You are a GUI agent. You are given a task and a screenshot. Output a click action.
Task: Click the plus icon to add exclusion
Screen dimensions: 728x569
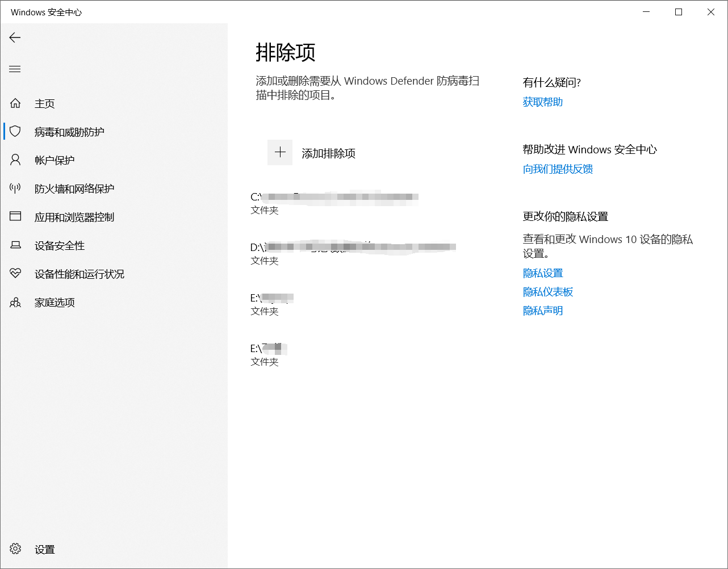pos(280,153)
